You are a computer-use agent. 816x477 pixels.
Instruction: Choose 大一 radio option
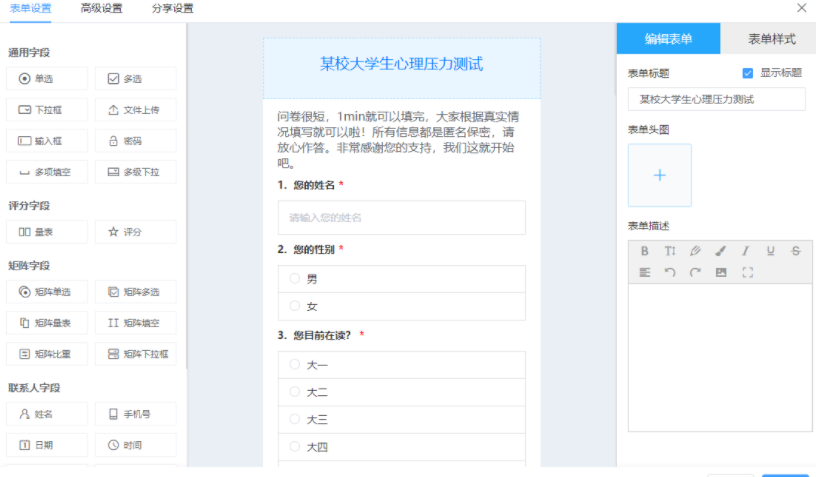coord(295,364)
